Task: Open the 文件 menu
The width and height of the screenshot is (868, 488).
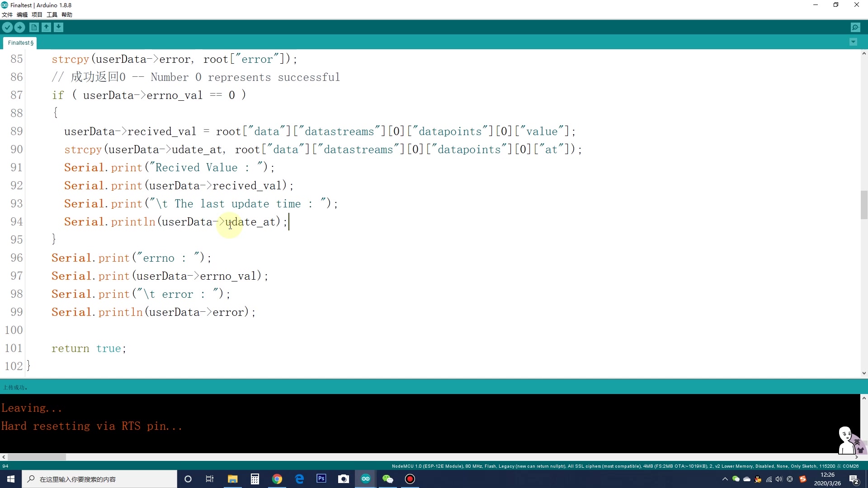Action: (x=7, y=14)
